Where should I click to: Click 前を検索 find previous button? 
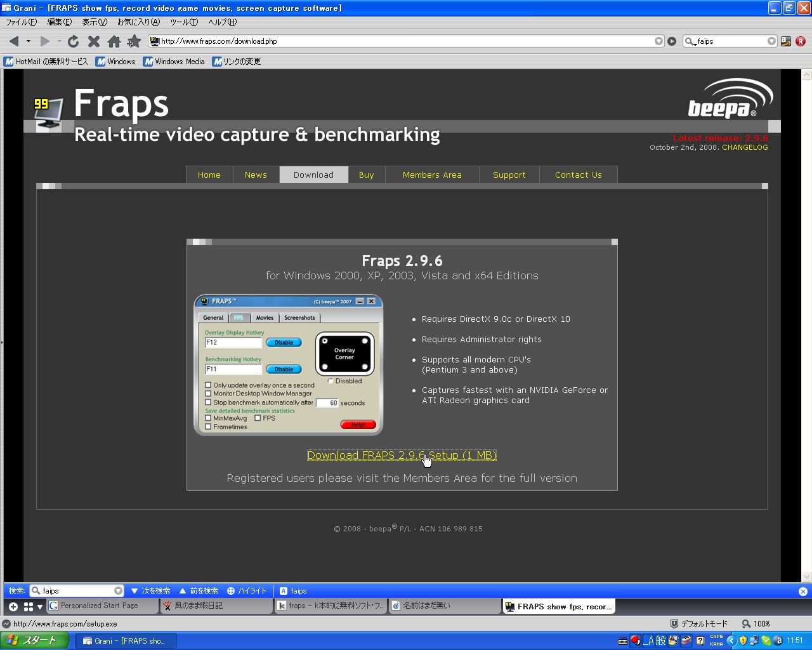pyautogui.click(x=199, y=591)
